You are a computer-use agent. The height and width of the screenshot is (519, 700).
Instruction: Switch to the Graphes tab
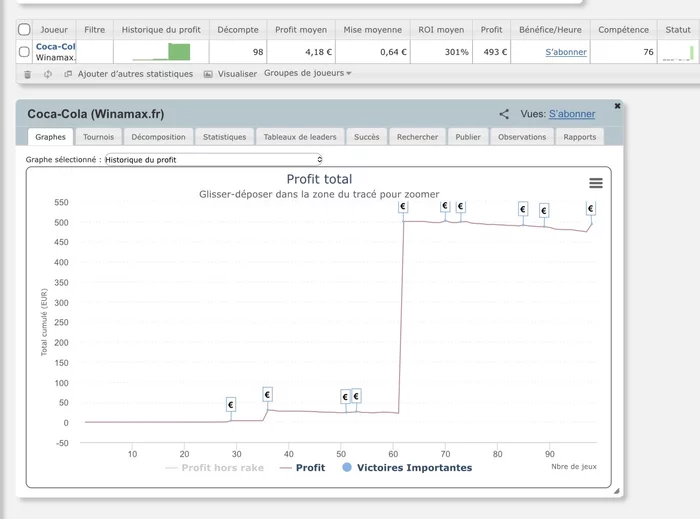click(x=50, y=137)
